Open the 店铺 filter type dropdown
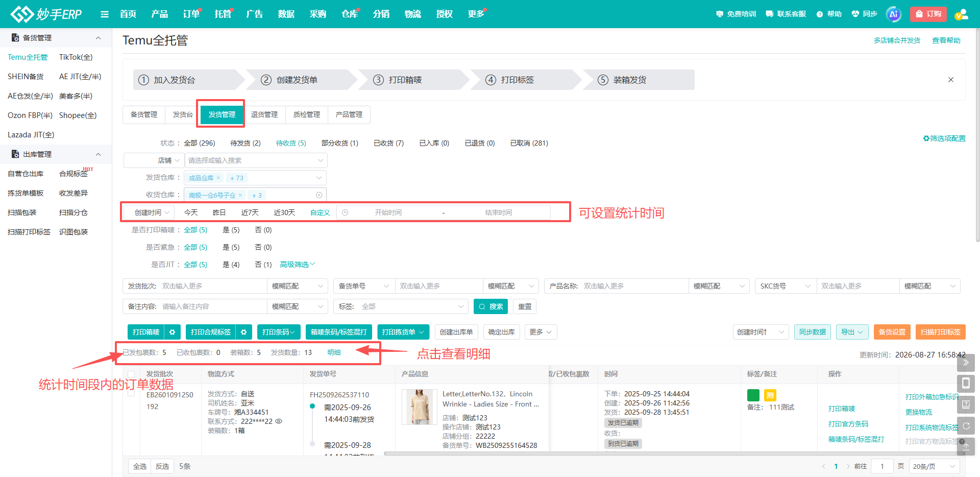 coord(154,160)
